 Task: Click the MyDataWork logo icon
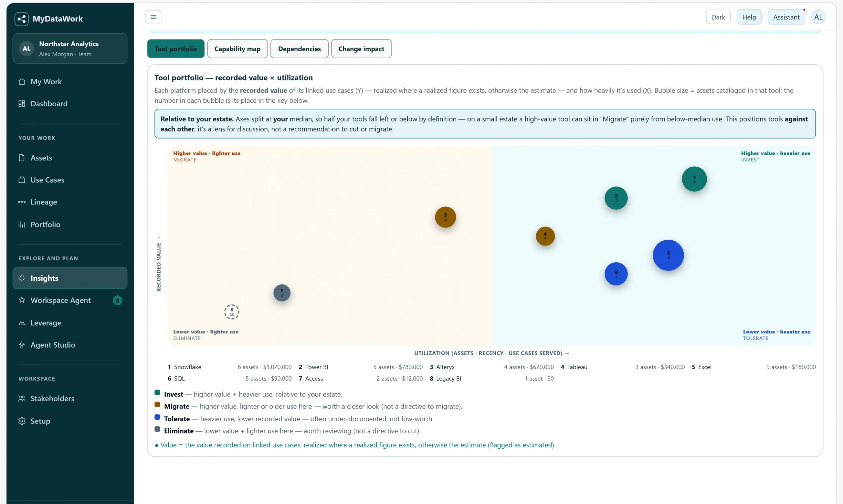point(21,19)
